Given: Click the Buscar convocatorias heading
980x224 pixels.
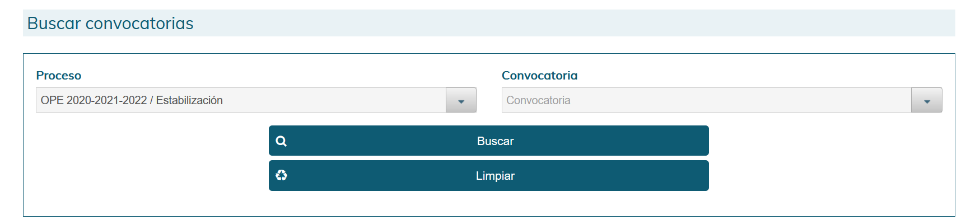Looking at the screenshot, I should (x=110, y=24).
